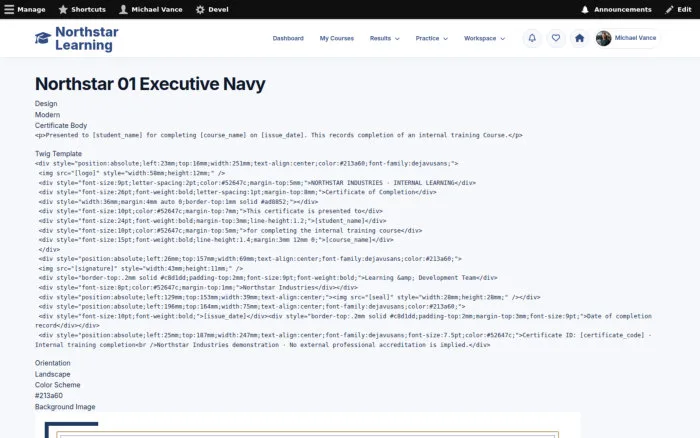Select the Landscape orientation value
The height and width of the screenshot is (438, 700).
click(x=53, y=374)
